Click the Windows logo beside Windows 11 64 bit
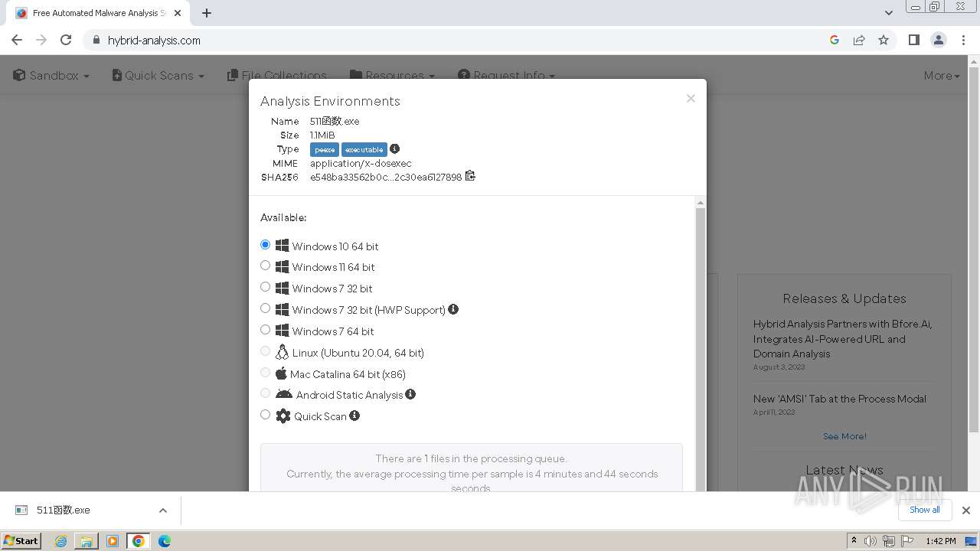This screenshot has height=551, width=980. (282, 266)
